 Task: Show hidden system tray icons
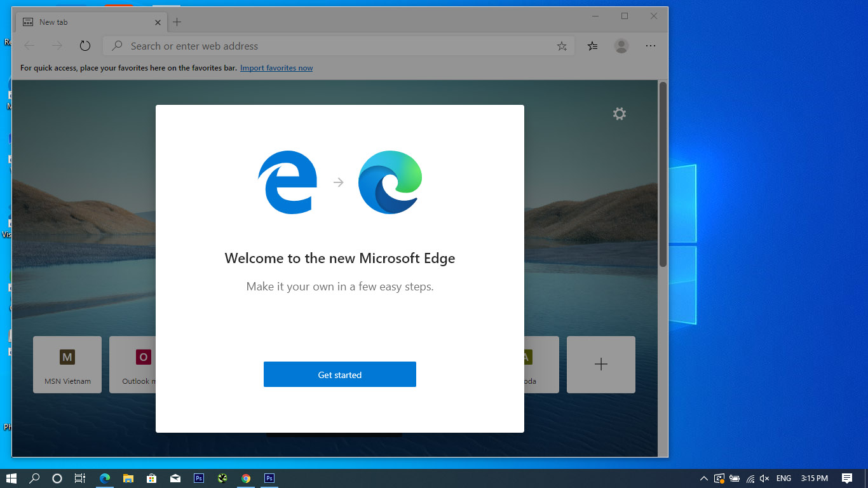pos(703,478)
